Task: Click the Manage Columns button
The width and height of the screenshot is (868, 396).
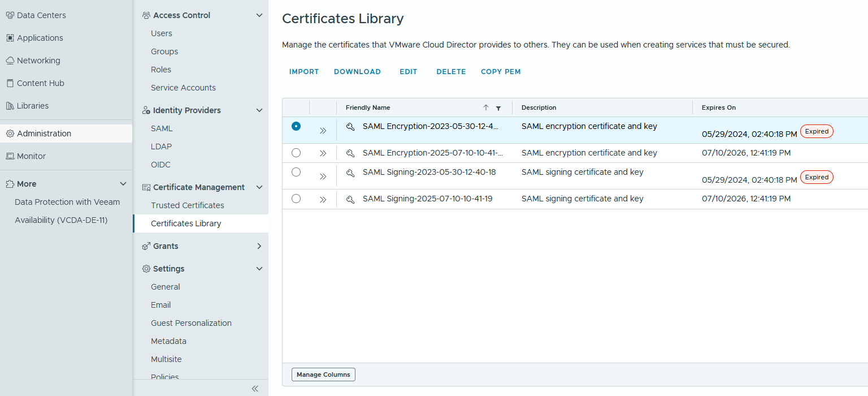Action: pos(323,375)
